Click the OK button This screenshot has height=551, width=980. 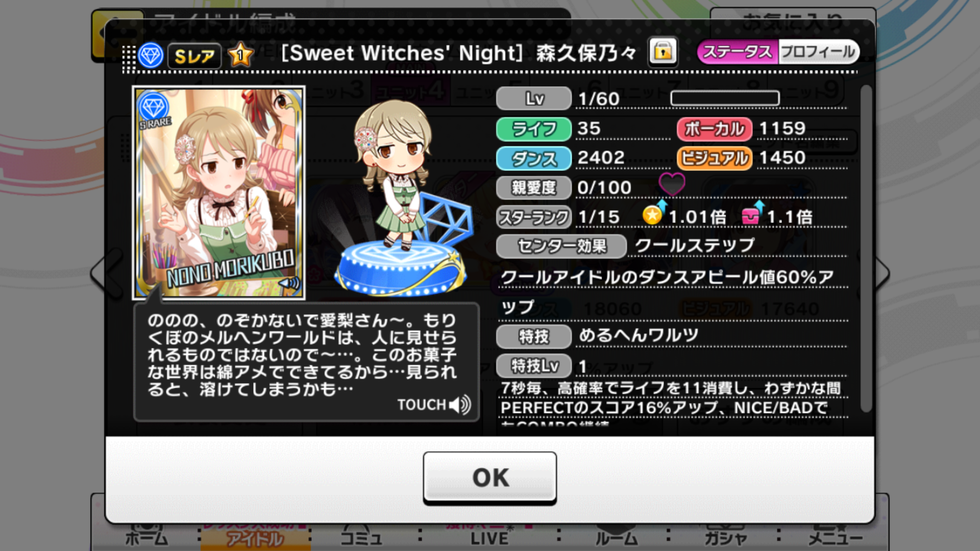pos(490,478)
